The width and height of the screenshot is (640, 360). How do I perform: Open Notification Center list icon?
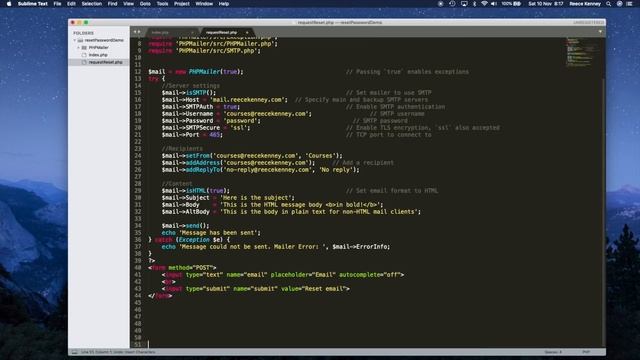629,4
